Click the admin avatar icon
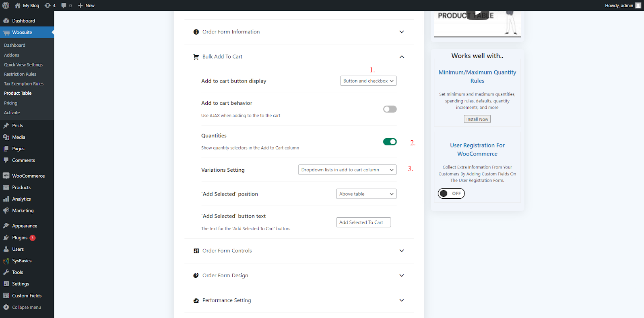 click(638, 6)
